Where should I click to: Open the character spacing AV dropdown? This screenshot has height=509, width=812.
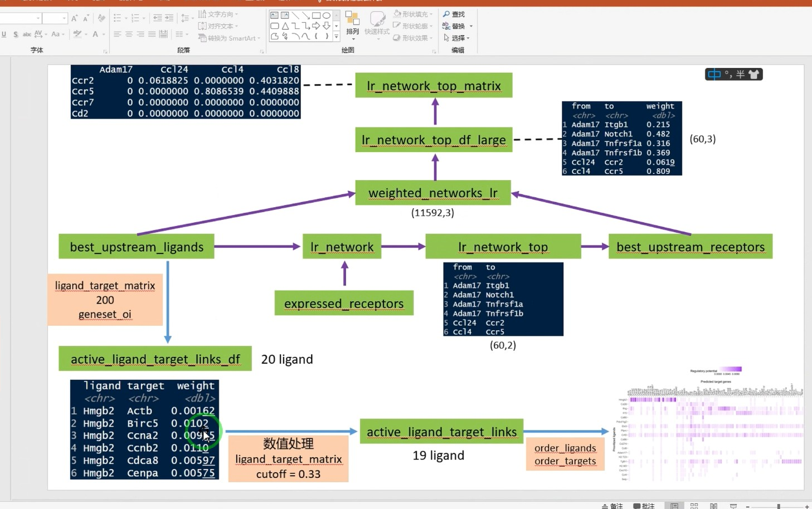pyautogui.click(x=41, y=34)
